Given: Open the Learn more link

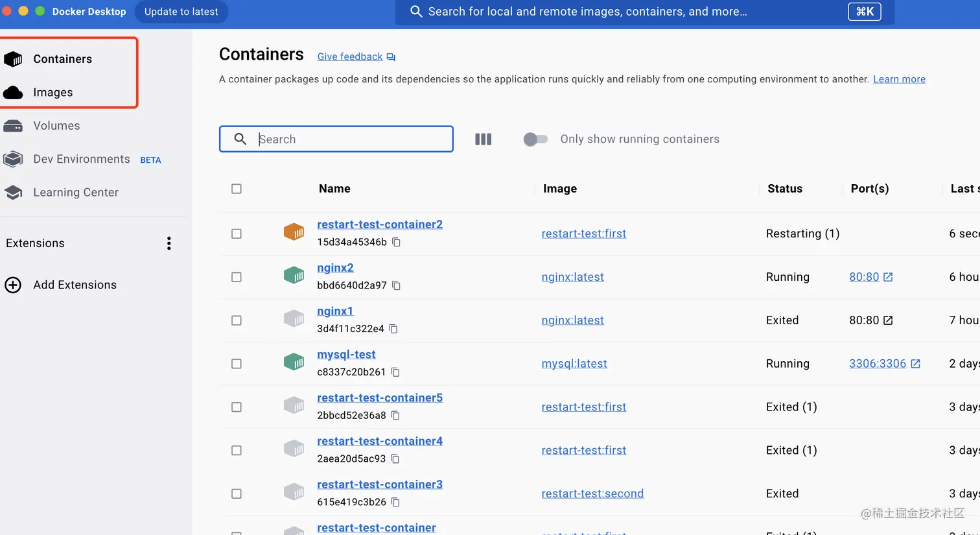Looking at the screenshot, I should 899,79.
